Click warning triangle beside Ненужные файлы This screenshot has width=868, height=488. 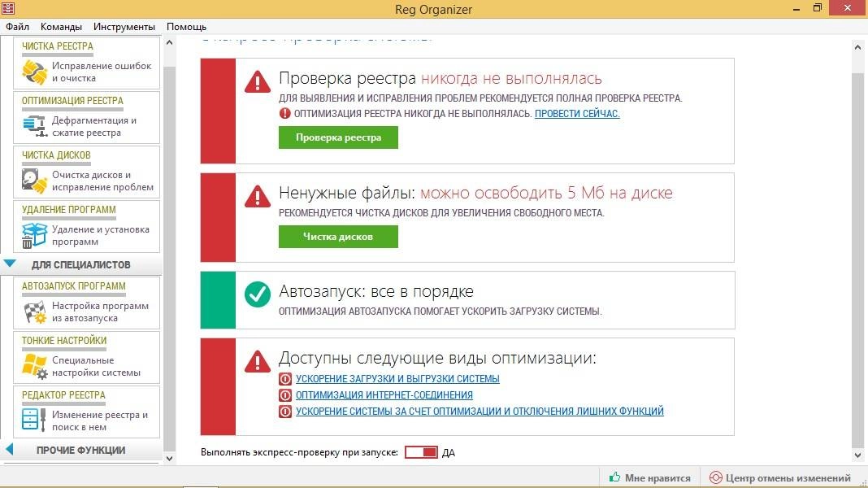point(258,196)
